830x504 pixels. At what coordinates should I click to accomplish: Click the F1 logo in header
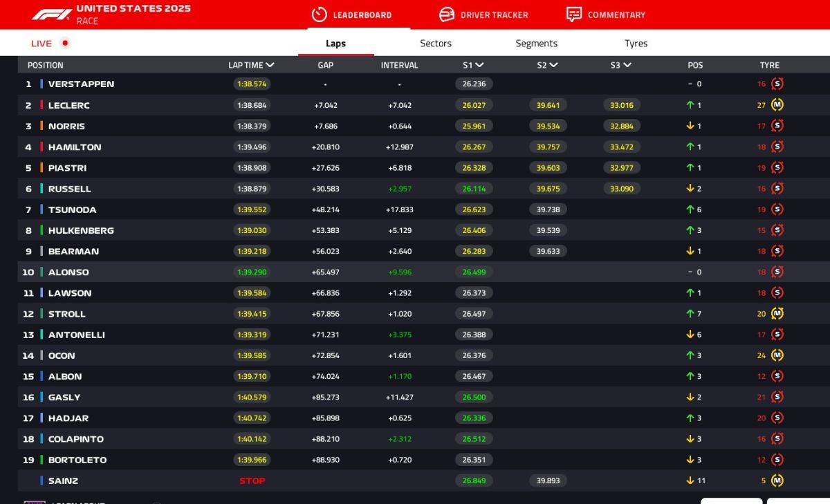point(51,15)
